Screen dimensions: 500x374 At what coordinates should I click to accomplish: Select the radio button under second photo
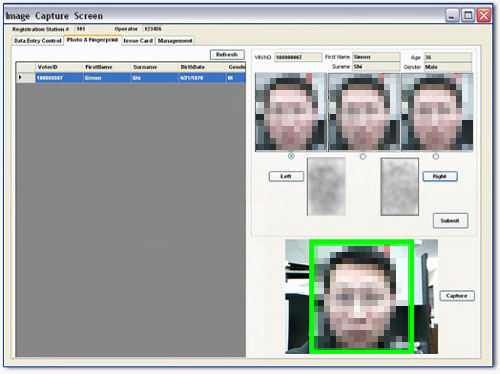[363, 156]
